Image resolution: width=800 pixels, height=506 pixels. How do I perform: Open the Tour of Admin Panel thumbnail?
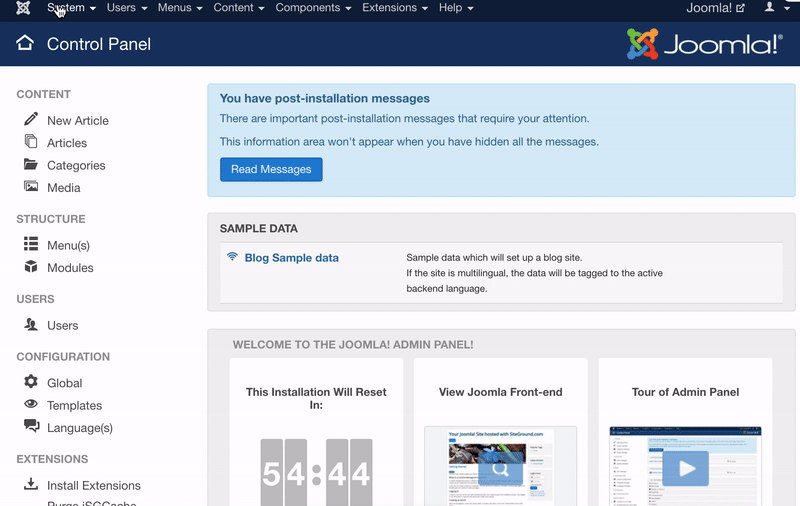685,466
